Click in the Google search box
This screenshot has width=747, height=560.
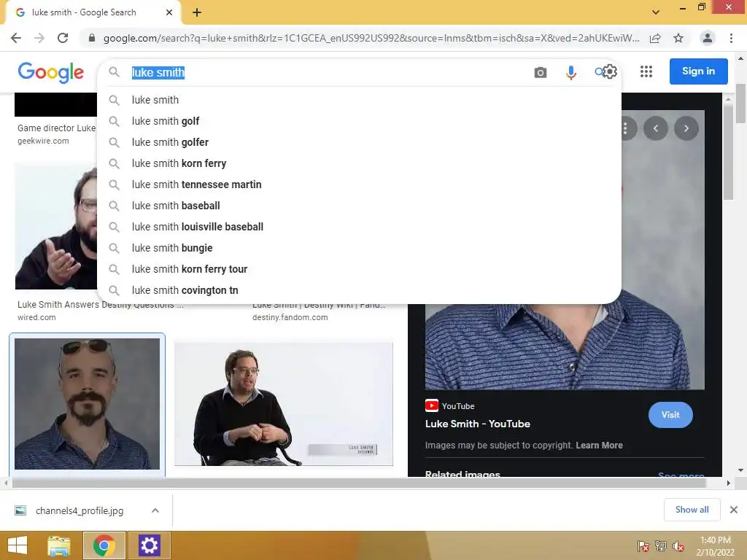[329, 72]
